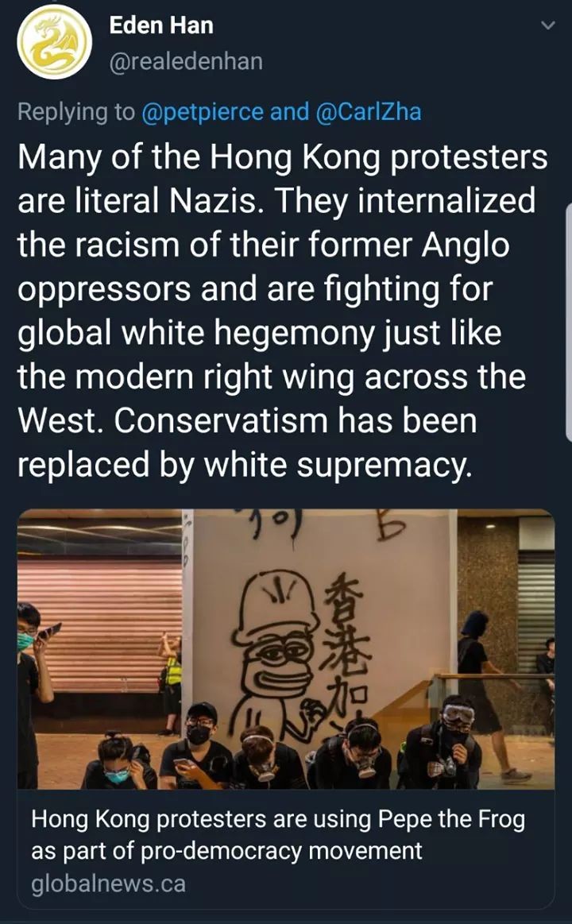Tap the word "pro-democracy movement" in the card
Screen dimensions: 572x924
(x=281, y=851)
